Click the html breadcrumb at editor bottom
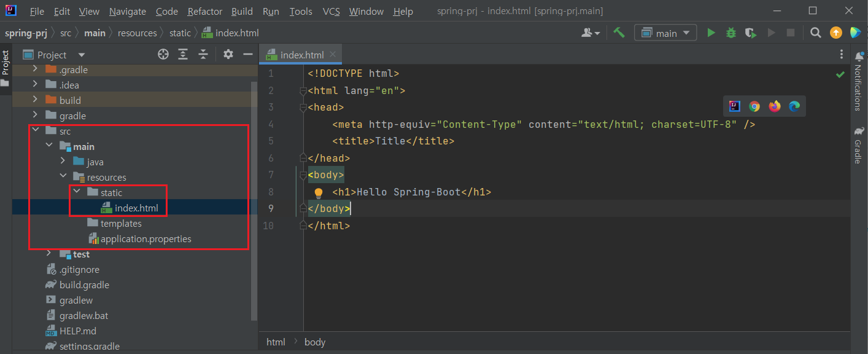The height and width of the screenshot is (354, 868). pyautogui.click(x=276, y=342)
